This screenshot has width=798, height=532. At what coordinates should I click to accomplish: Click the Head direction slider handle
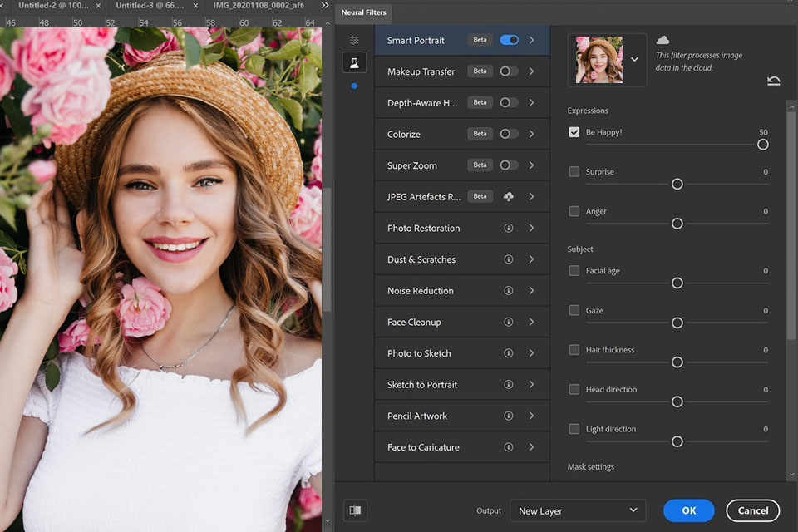(x=677, y=401)
